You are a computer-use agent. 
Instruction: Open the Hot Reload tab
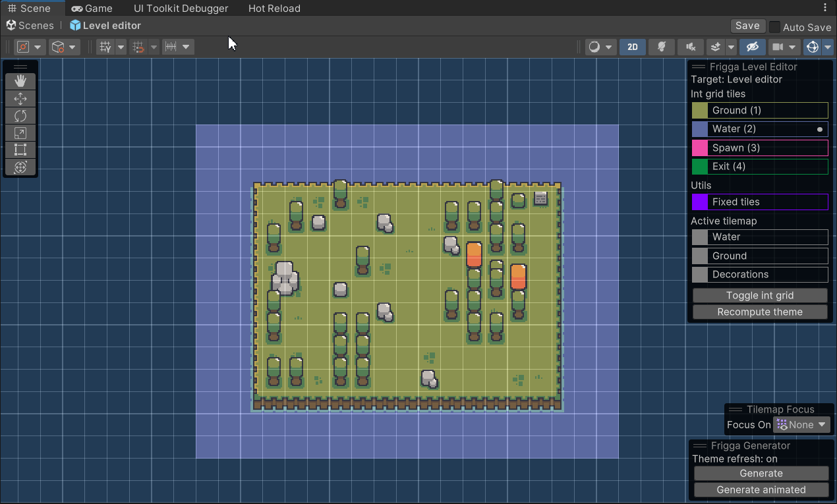(x=274, y=9)
